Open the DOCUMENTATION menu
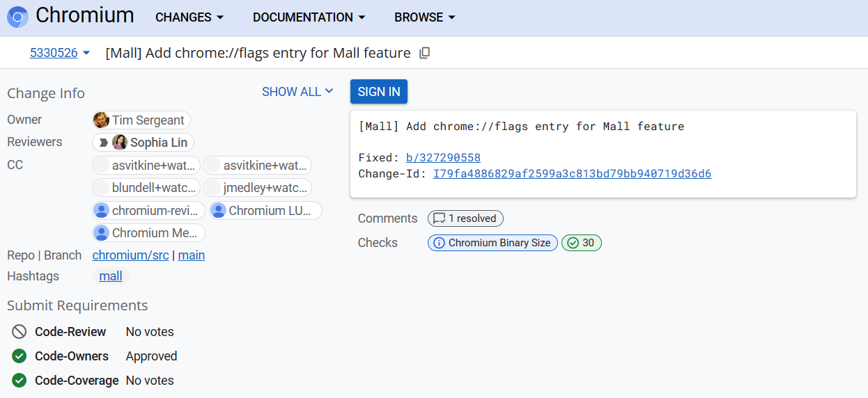The image size is (868, 398). tap(309, 17)
